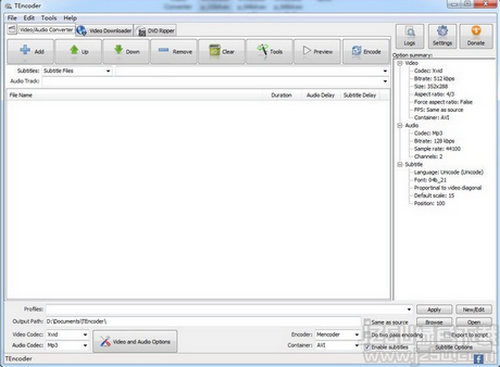The image size is (500, 367).
Task: Select 'Default scale: 15' tree row
Action: (x=434, y=195)
